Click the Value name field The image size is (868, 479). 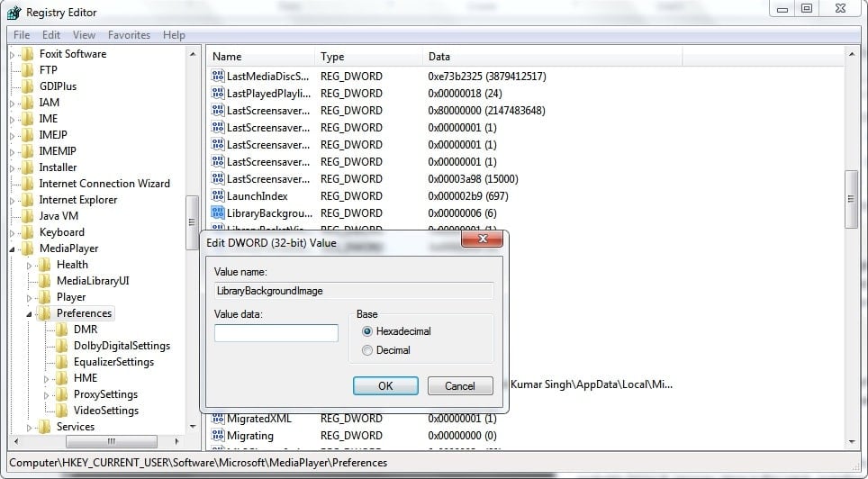click(354, 291)
